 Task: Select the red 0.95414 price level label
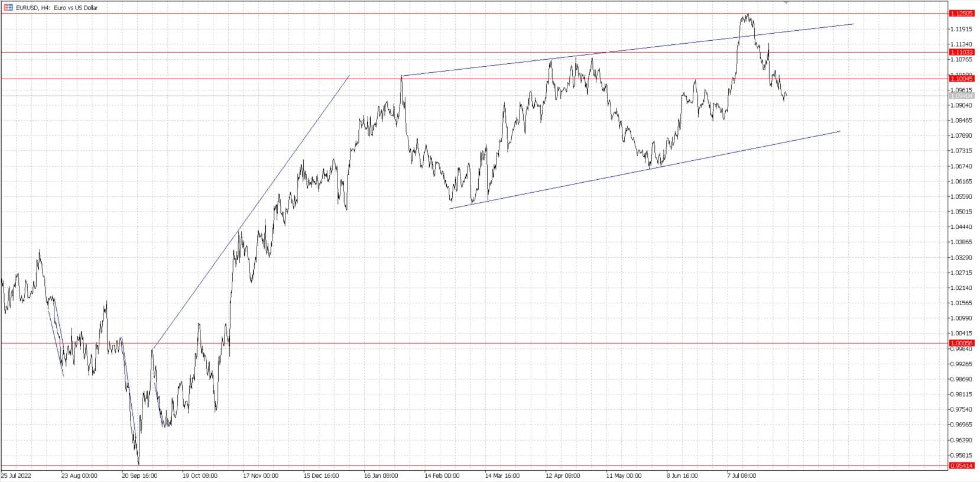[961, 465]
